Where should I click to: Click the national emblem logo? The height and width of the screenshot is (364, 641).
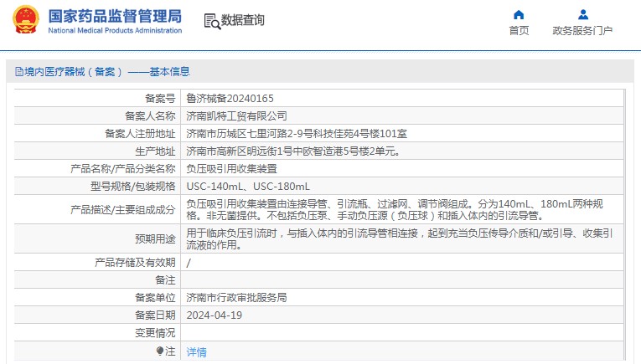click(x=24, y=22)
